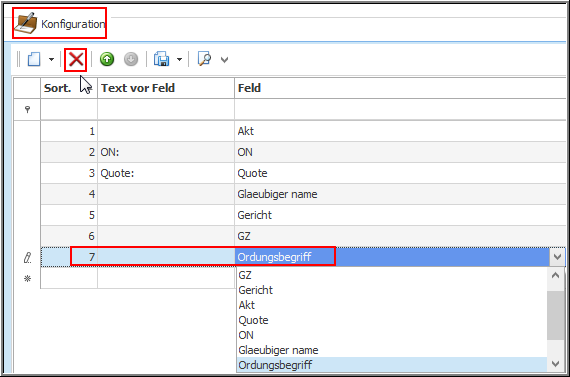Open the print icon dropdown arrow
The image size is (570, 377).
point(179,59)
